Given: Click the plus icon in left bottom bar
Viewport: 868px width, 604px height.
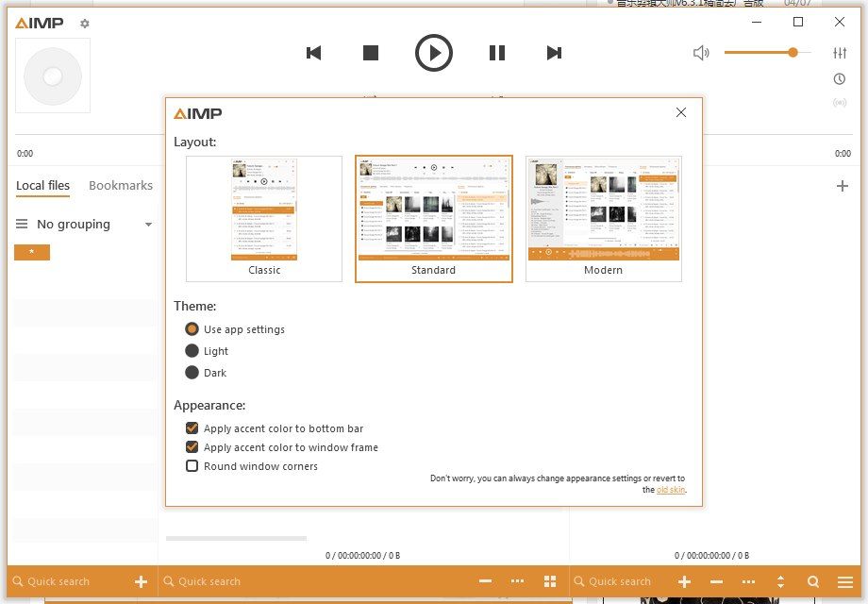Looking at the screenshot, I should (x=142, y=581).
